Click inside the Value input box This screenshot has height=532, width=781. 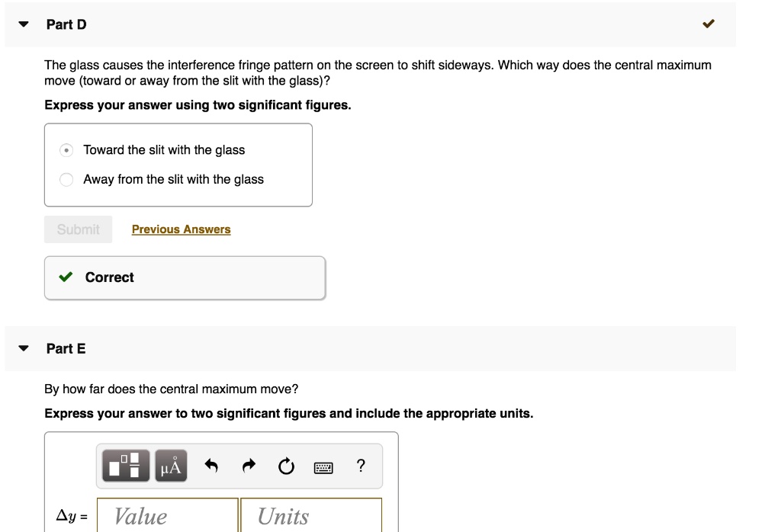(166, 516)
